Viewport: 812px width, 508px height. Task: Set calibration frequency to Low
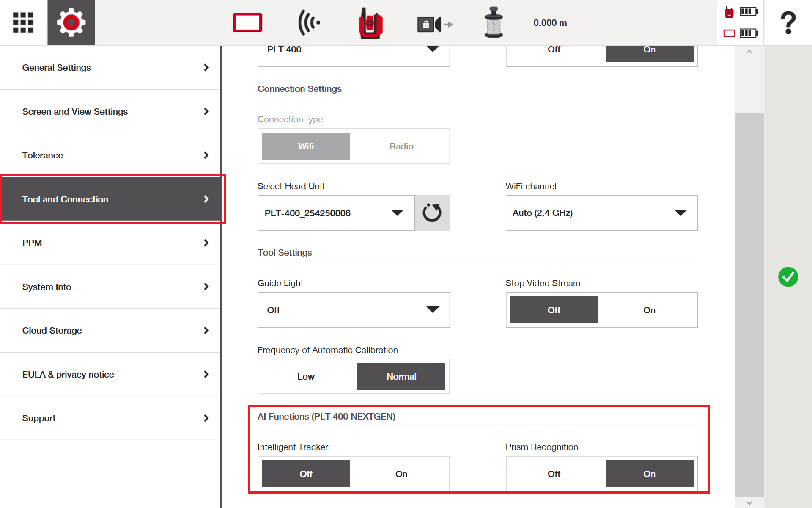click(x=306, y=376)
